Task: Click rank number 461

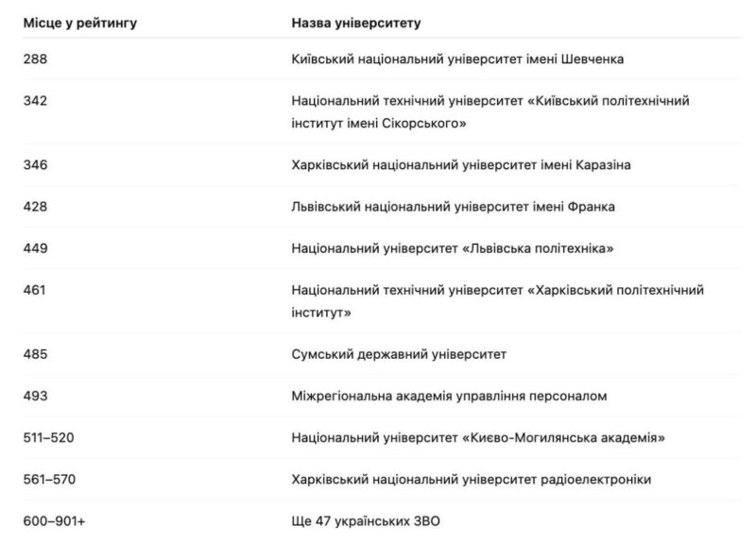Action: [x=34, y=291]
